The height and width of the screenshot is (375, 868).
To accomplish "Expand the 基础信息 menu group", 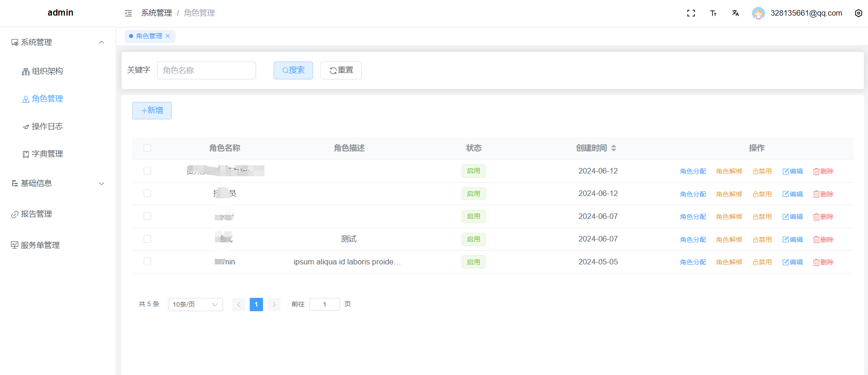I will click(101, 184).
